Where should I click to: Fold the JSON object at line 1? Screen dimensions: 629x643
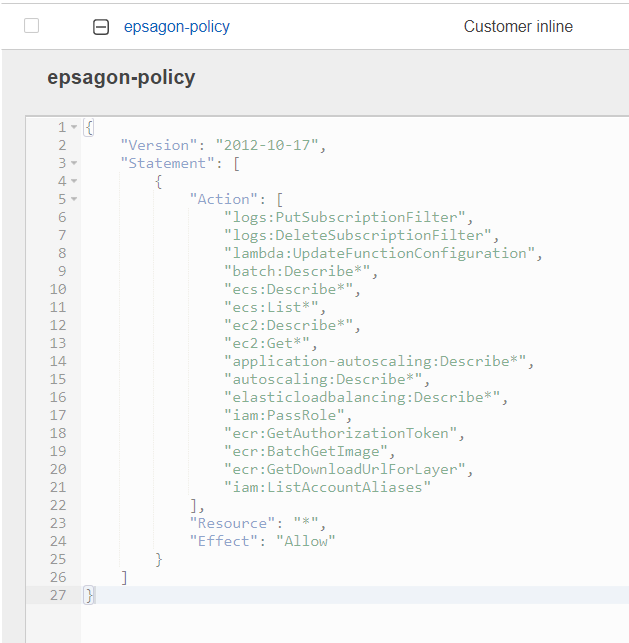point(74,127)
